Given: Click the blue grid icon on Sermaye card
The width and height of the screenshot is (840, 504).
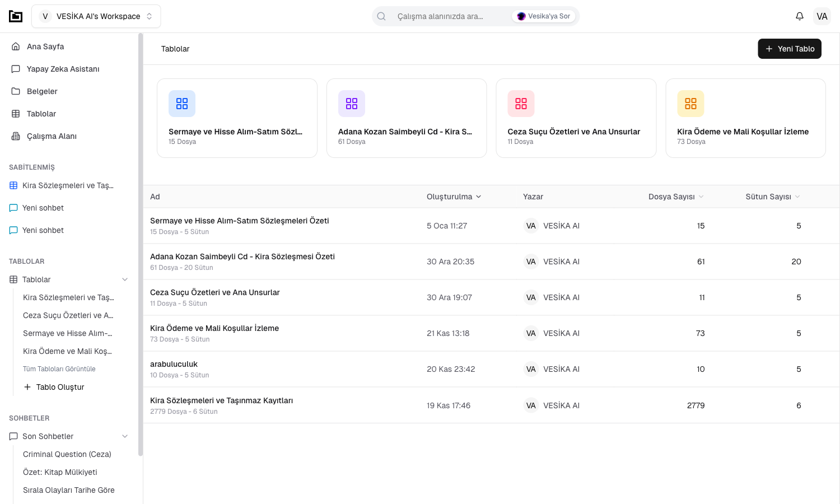Looking at the screenshot, I should 182,104.
